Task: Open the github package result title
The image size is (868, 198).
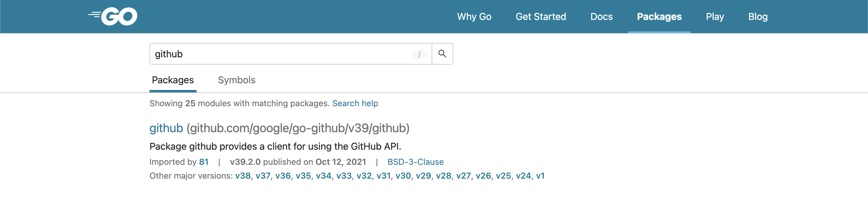Action: click(166, 128)
